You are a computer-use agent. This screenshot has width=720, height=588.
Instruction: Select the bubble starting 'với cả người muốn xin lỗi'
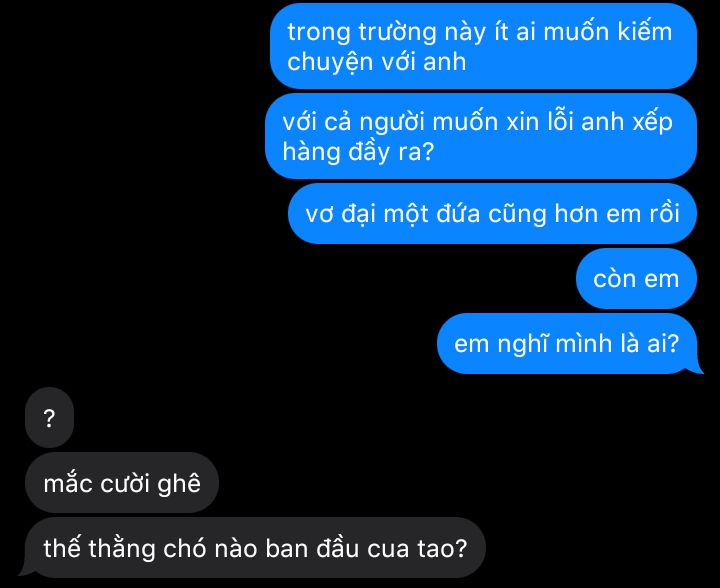(x=481, y=136)
